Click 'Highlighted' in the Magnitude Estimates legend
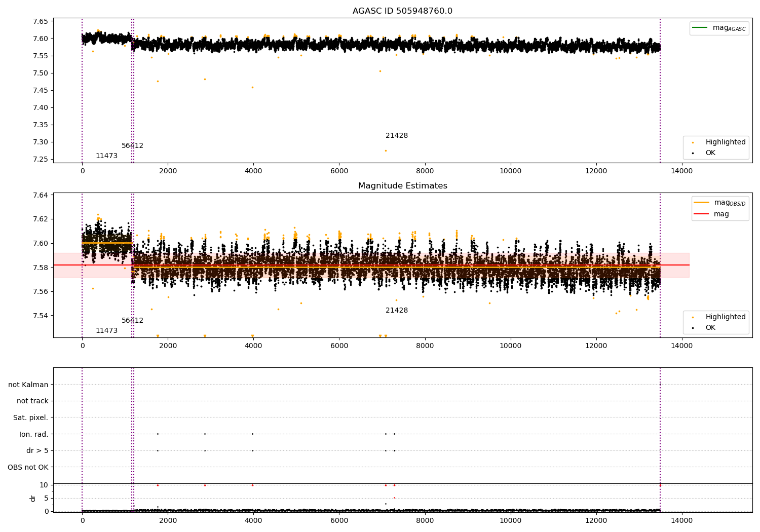The image size is (760, 532). (719, 317)
